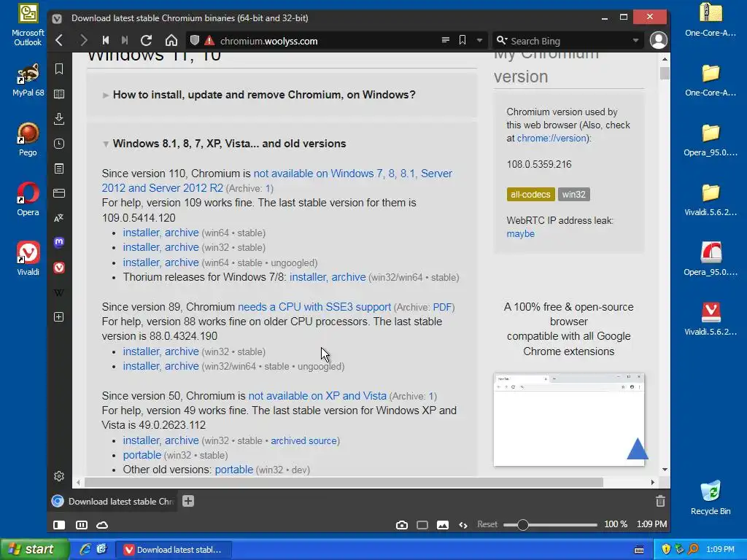Click the rewind history button

(106, 41)
